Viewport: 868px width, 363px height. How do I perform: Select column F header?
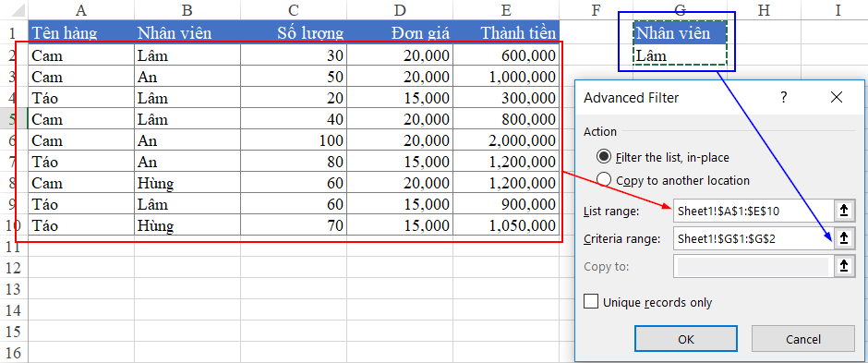(597, 10)
